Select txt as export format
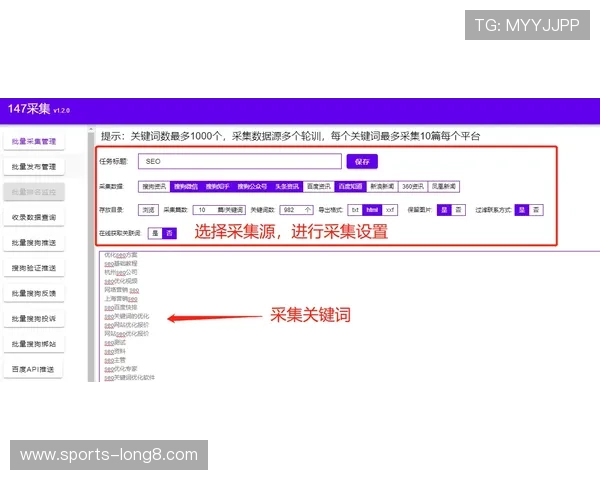 click(355, 210)
